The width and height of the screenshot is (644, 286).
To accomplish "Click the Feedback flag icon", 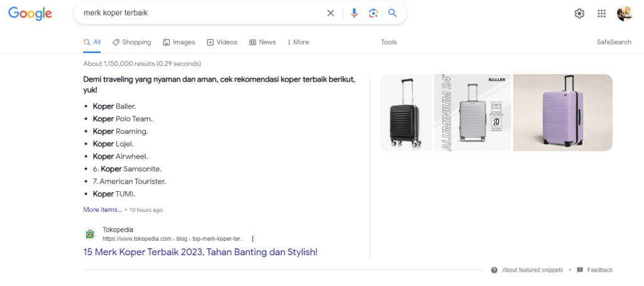I will point(580,270).
